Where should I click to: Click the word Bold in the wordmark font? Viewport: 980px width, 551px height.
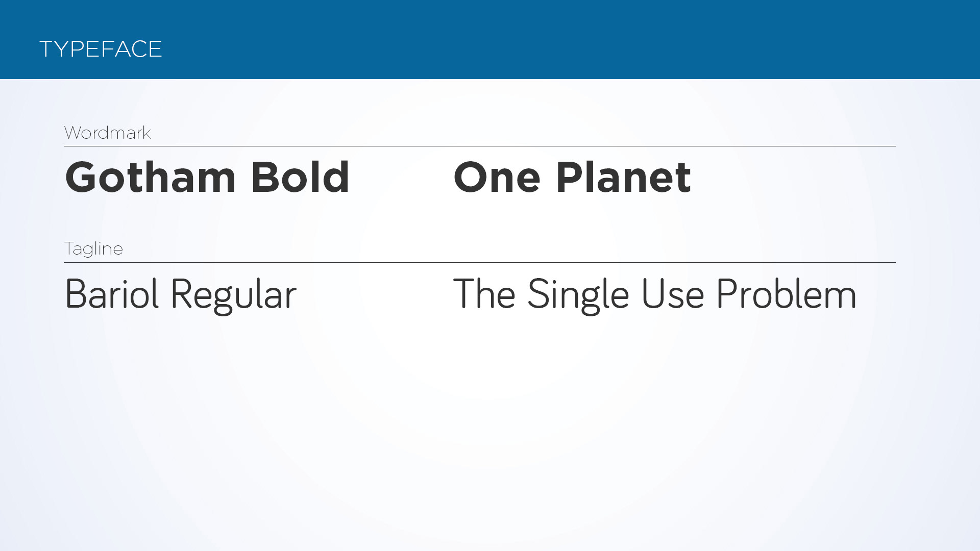(x=300, y=177)
